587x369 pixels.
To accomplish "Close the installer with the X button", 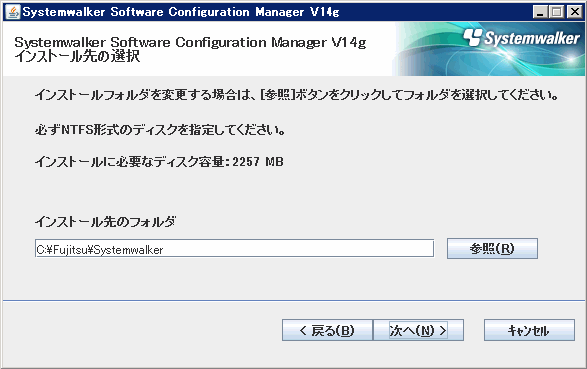I will coord(575,12).
